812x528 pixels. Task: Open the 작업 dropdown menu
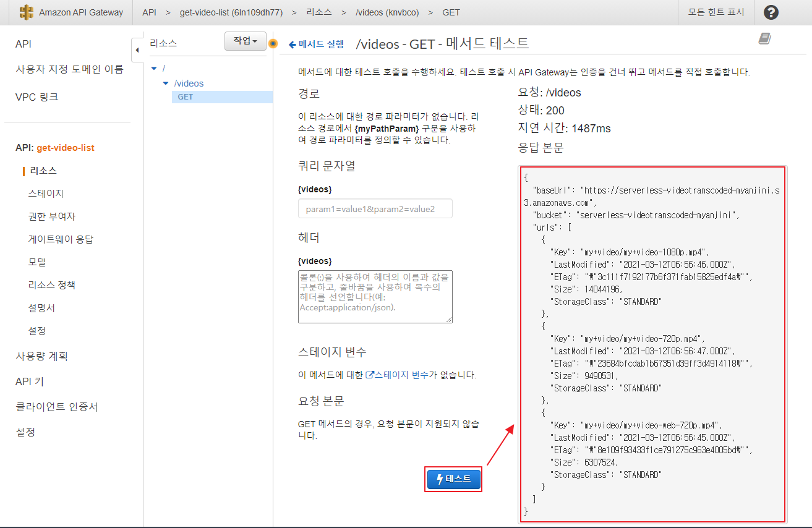245,41
